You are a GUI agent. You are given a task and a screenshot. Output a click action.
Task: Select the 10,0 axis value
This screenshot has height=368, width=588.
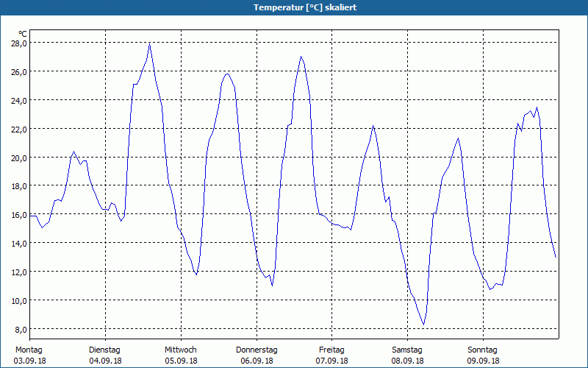click(x=19, y=301)
